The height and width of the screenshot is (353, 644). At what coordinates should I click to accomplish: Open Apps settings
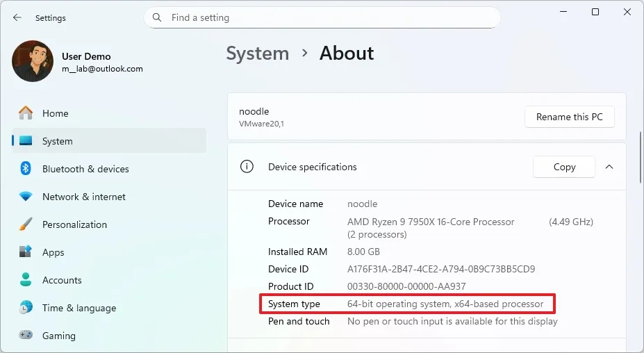pos(109,252)
